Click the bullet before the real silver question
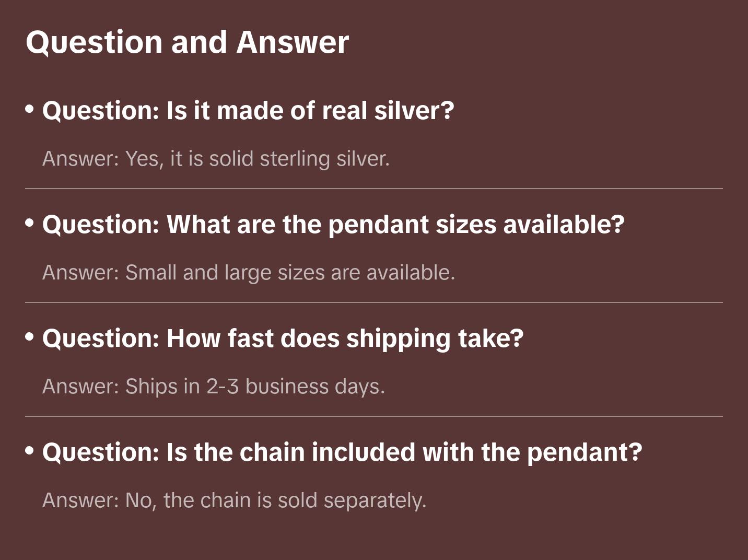Screen dimensions: 748x560 click(x=30, y=109)
